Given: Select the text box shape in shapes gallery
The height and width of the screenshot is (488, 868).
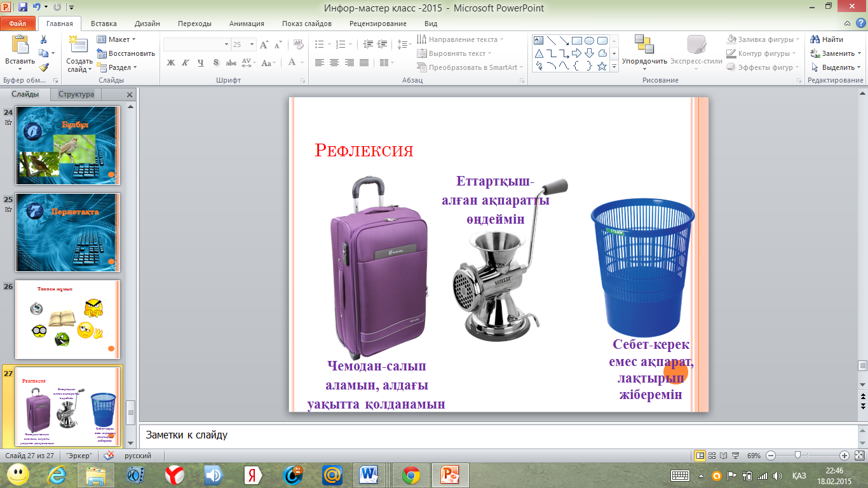Looking at the screenshot, I should [x=539, y=41].
